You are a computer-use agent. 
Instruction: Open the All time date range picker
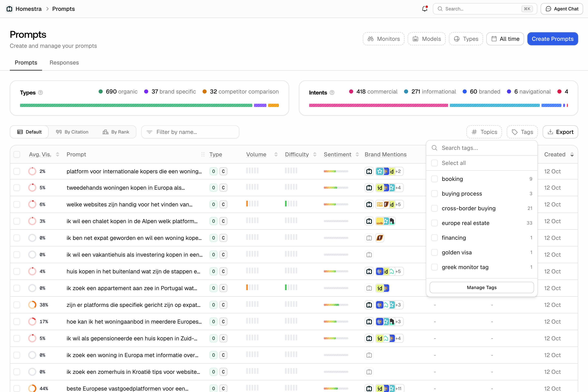click(505, 39)
